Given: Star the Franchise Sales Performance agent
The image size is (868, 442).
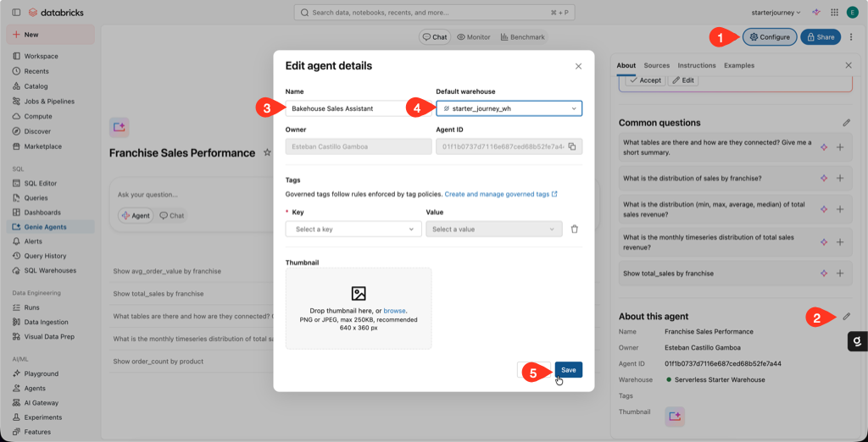Looking at the screenshot, I should tap(267, 152).
